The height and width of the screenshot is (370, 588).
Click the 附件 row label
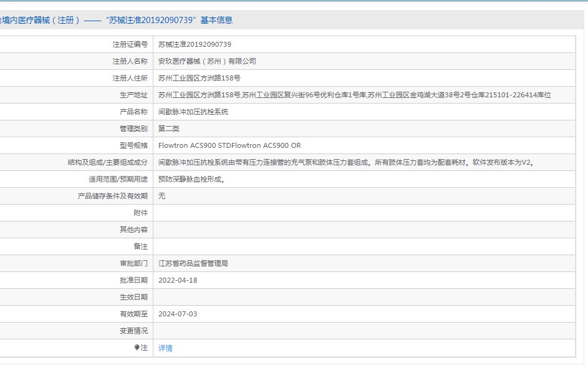[x=141, y=213]
